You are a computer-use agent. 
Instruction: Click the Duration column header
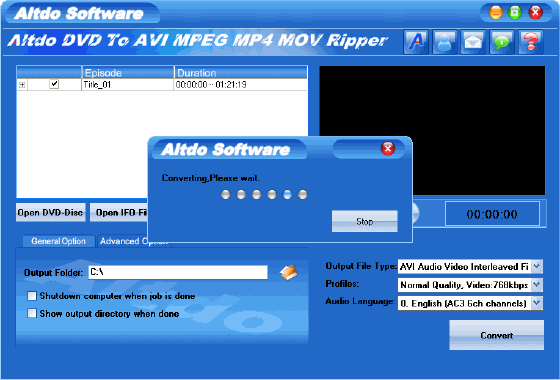coord(240,72)
